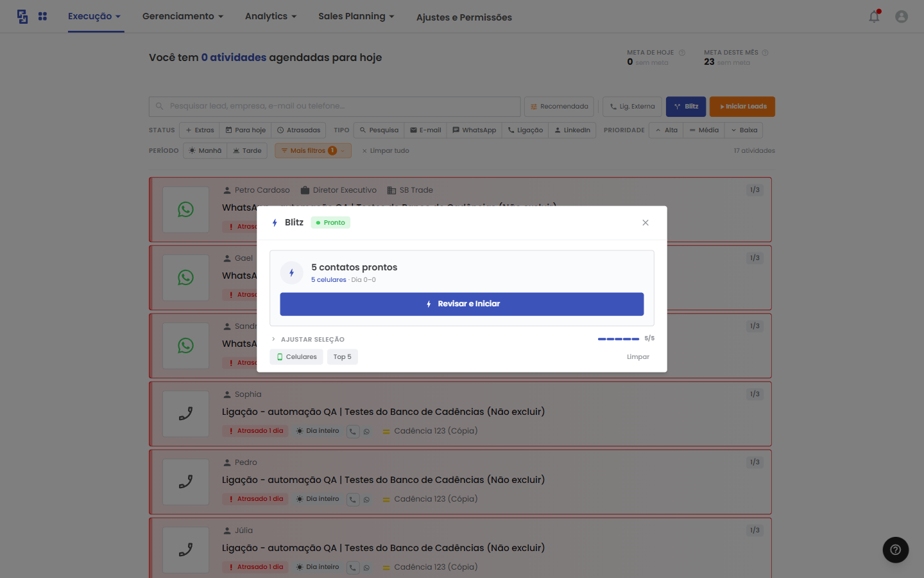Toggle the Extras status filter

click(200, 130)
